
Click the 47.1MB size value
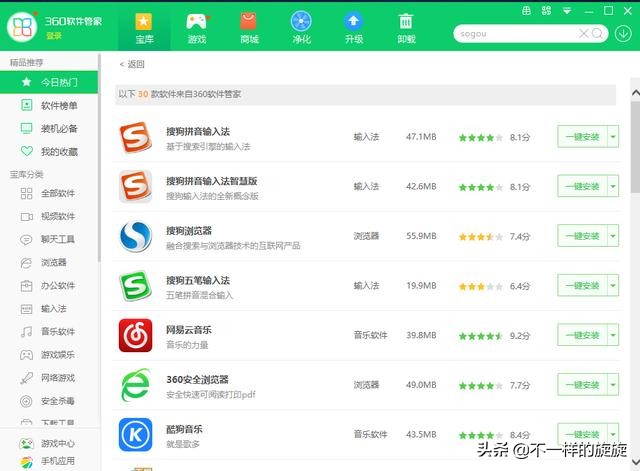tap(421, 137)
